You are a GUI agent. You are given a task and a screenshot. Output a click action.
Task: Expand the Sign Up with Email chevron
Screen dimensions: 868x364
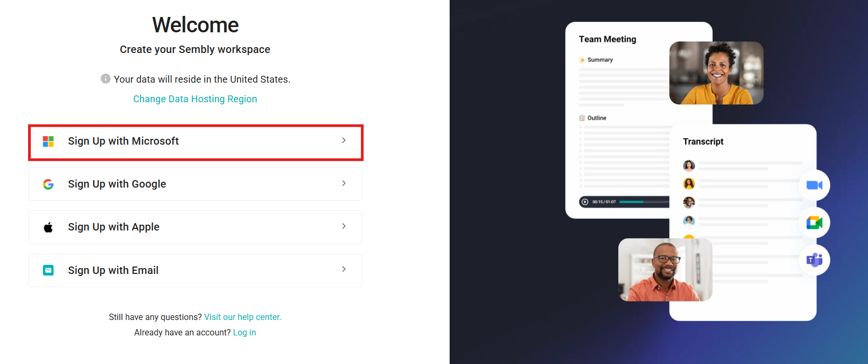tap(344, 269)
